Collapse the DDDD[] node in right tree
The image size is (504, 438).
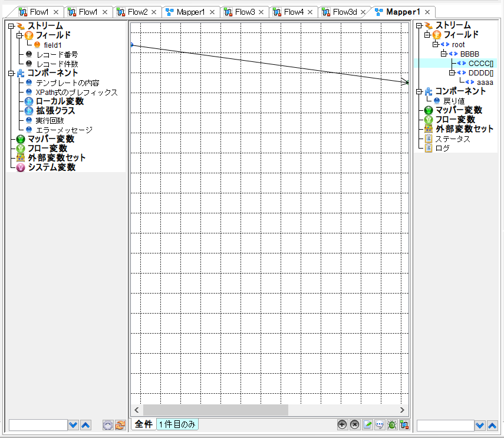[452, 73]
